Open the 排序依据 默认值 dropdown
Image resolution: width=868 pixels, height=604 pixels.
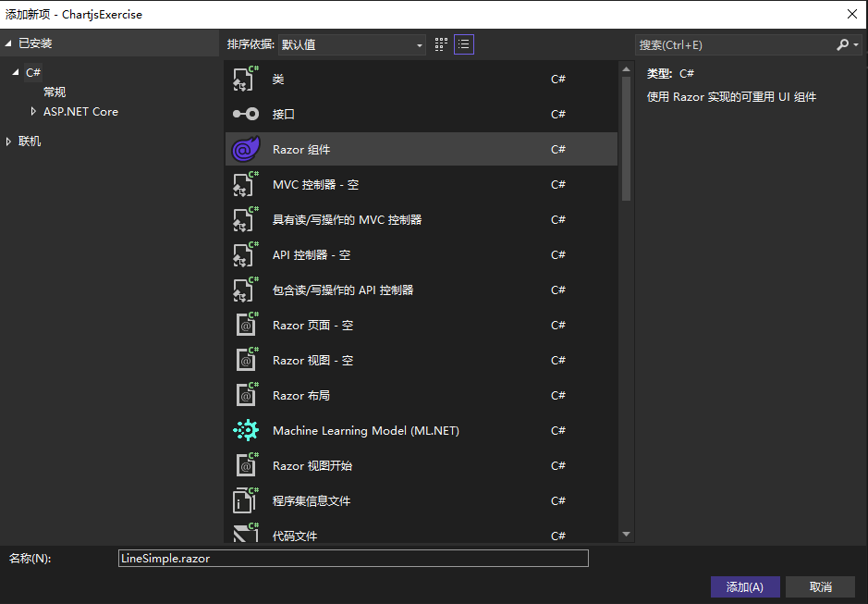tap(352, 45)
